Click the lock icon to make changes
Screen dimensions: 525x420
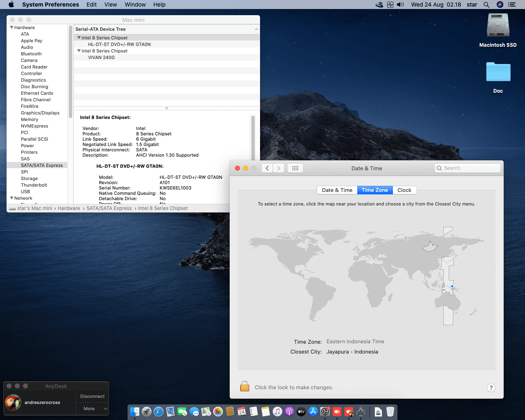click(245, 386)
